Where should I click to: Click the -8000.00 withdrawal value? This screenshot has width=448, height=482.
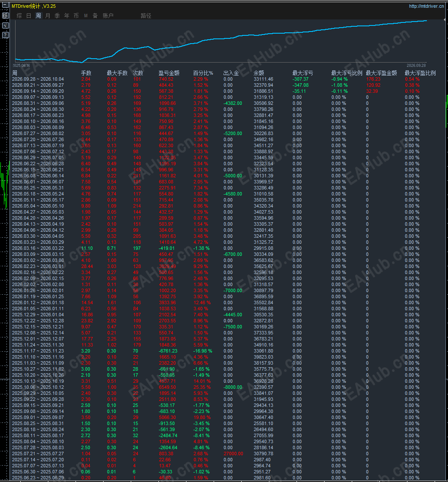(233, 387)
